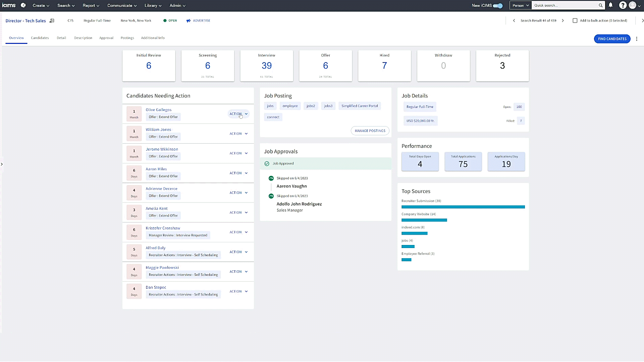Go to next search result arrow
This screenshot has width=644, height=362.
coord(563,21)
